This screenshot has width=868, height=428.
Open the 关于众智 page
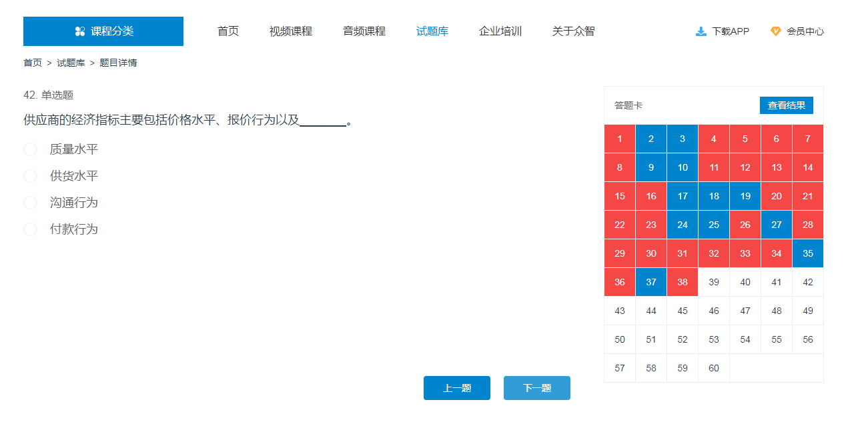coord(573,31)
